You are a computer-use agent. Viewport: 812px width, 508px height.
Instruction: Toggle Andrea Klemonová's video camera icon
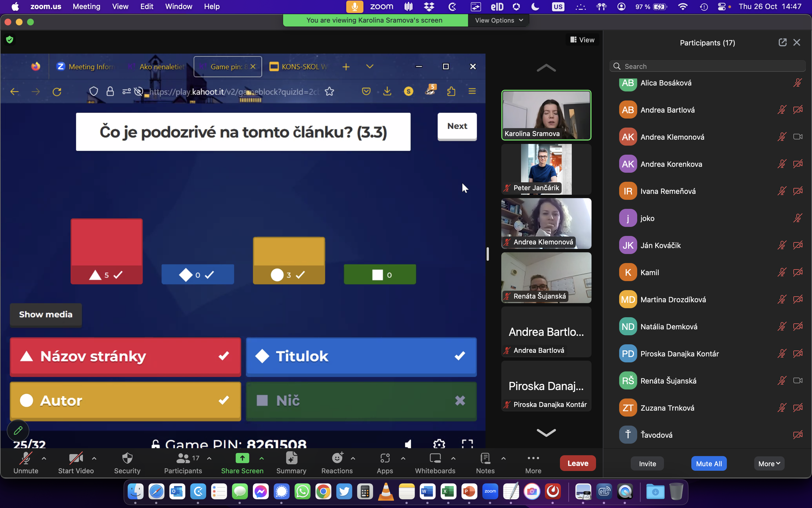coord(798,137)
